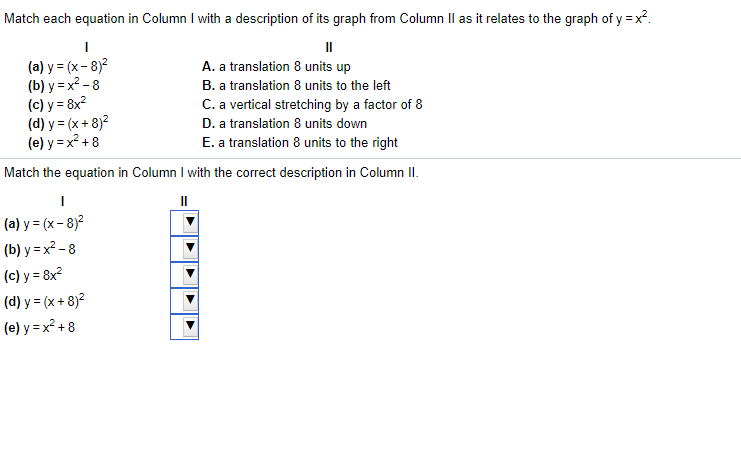The width and height of the screenshot is (741, 451).
Task: Click the 'Match each equation in Column I' instruction text
Action: (327, 18)
